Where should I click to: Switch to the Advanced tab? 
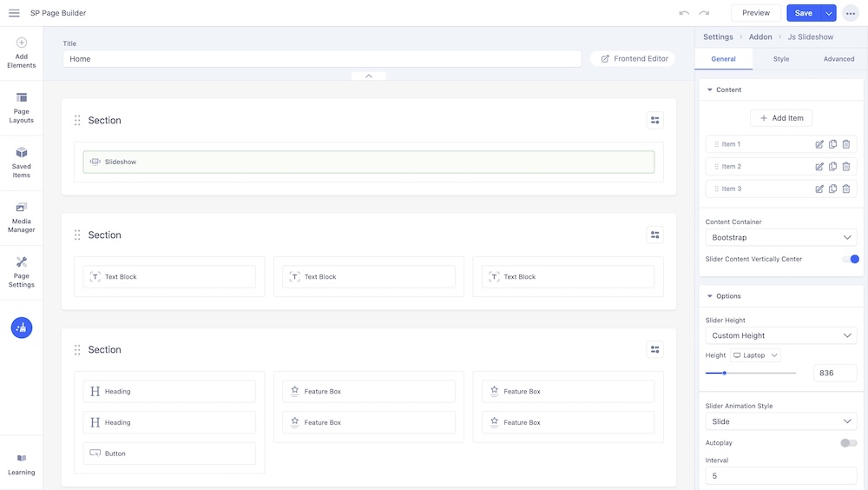pos(838,59)
